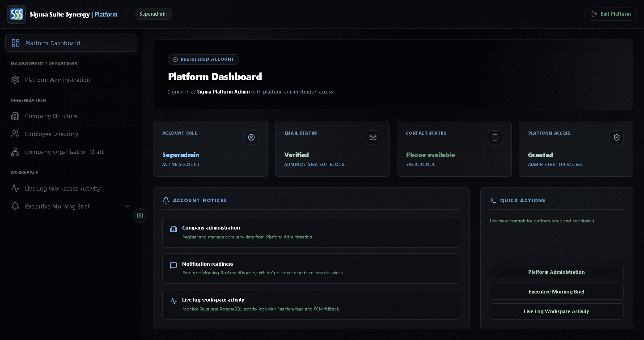Go to Platform Administration in the sidebar
Viewport: 644px width, 340px height.
click(x=71, y=80)
